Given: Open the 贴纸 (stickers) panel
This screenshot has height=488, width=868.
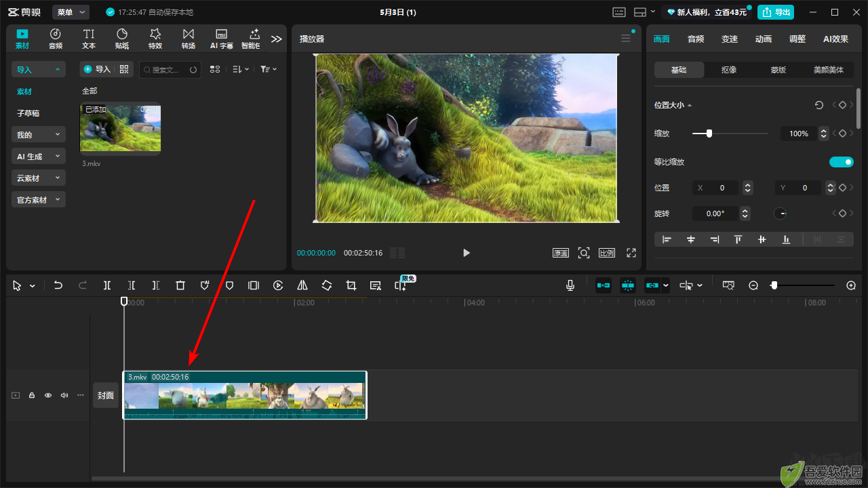Looking at the screenshot, I should (x=122, y=39).
